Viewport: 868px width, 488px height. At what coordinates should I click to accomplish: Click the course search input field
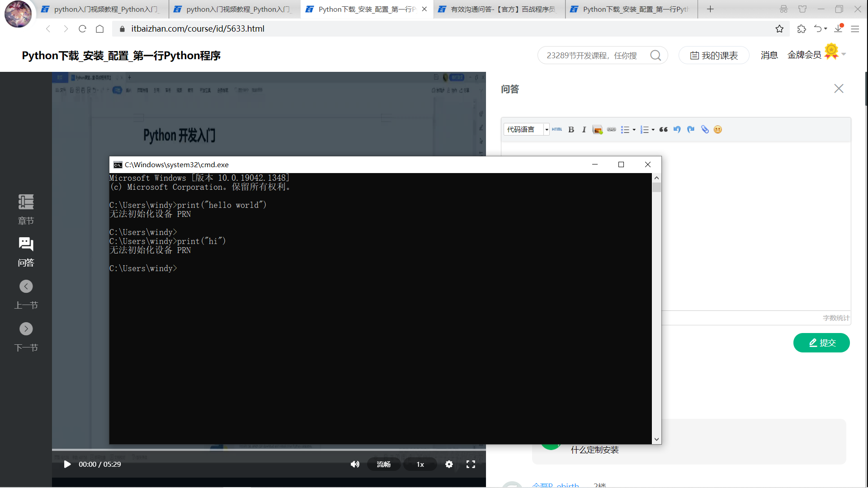point(593,55)
